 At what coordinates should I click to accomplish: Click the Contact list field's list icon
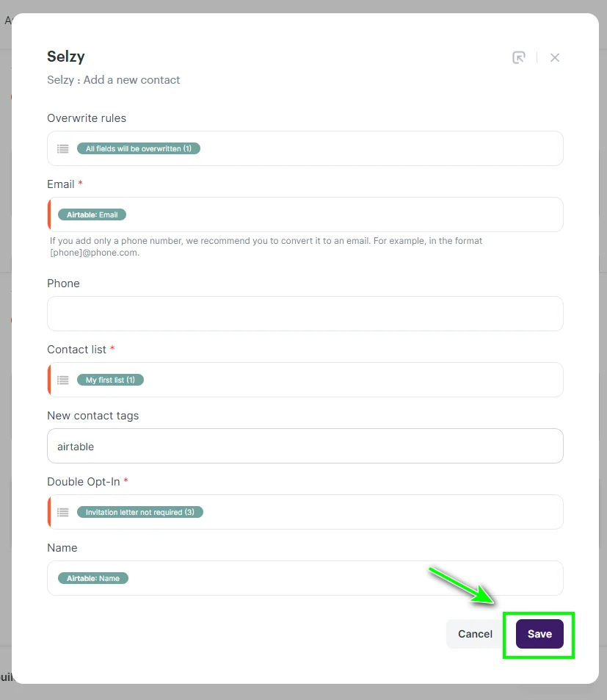pyautogui.click(x=62, y=380)
